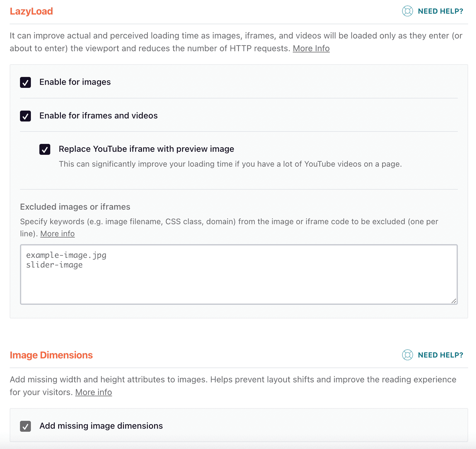
Task: Select the Image Dimensions section heading
Action: tap(51, 355)
